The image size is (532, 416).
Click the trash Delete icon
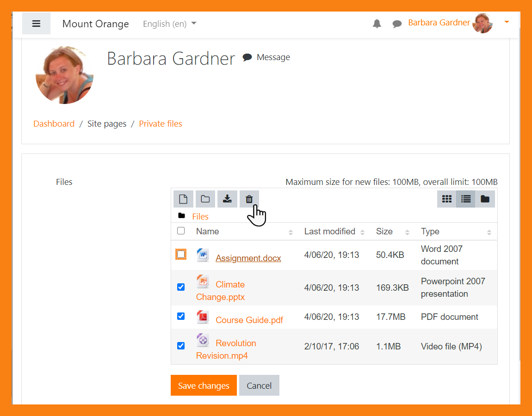249,199
